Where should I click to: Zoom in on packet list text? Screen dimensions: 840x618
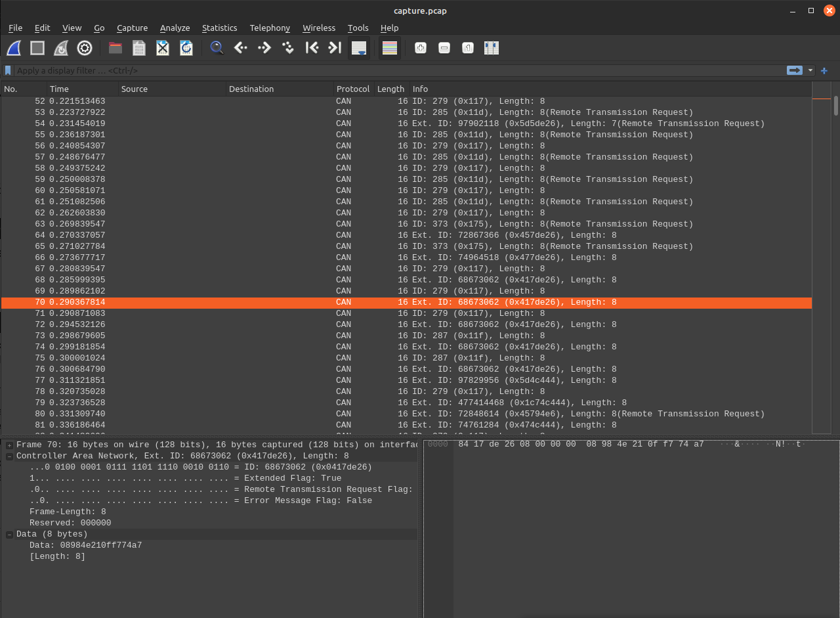click(421, 48)
